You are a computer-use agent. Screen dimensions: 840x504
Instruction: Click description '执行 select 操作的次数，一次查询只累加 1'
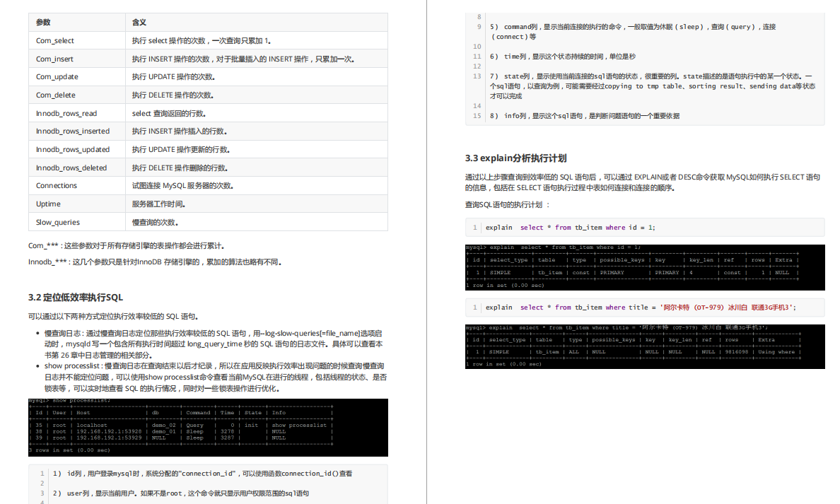202,41
